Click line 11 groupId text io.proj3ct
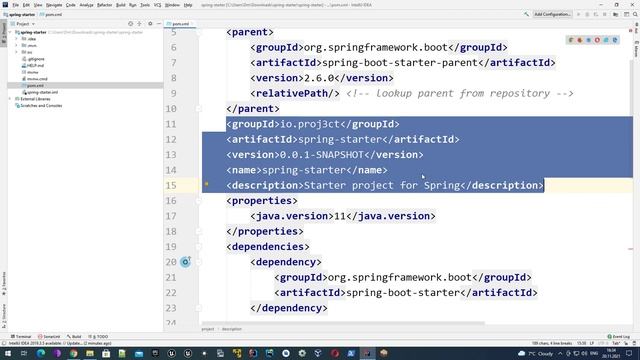640x360 pixels. click(310, 124)
